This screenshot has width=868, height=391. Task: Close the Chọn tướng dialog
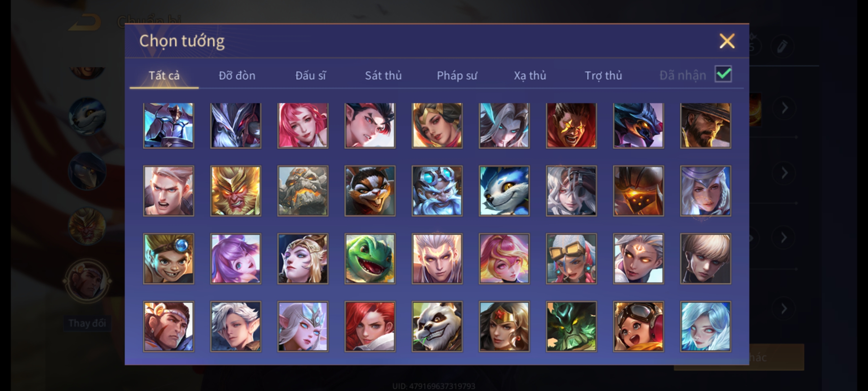(x=727, y=41)
